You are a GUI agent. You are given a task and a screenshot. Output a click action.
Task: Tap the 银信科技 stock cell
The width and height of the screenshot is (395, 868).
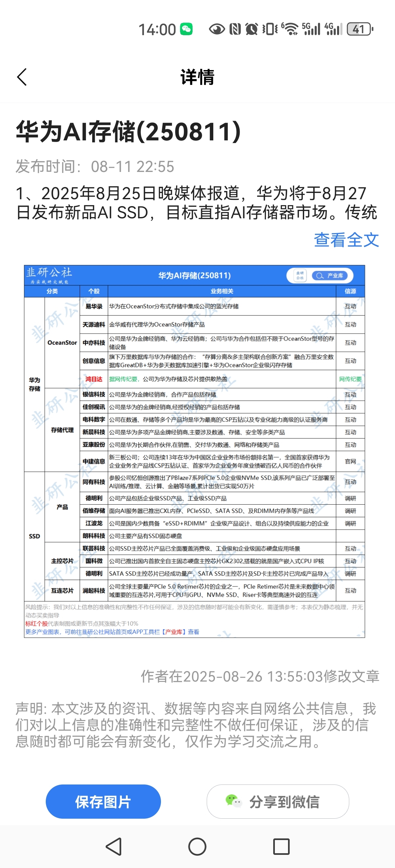[x=94, y=394]
